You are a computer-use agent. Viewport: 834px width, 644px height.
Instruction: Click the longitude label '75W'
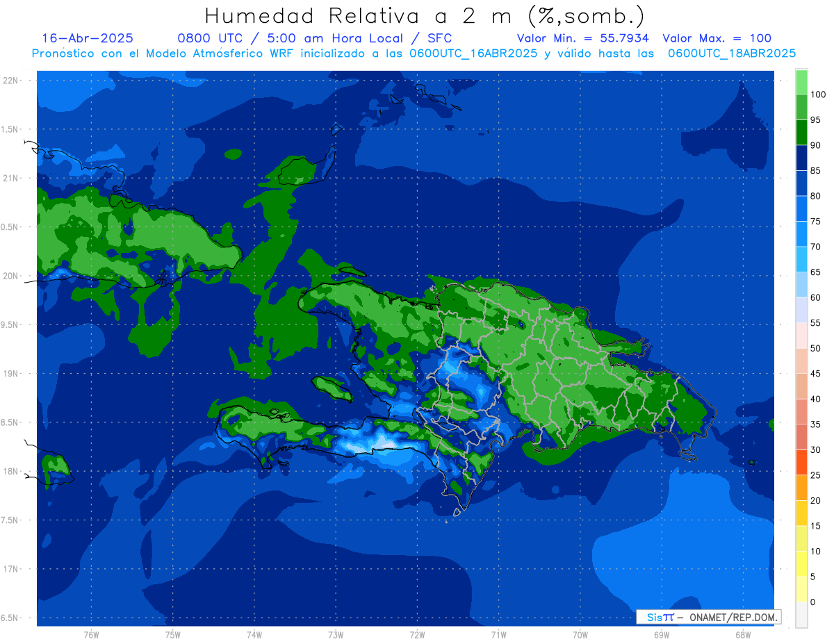[173, 635]
